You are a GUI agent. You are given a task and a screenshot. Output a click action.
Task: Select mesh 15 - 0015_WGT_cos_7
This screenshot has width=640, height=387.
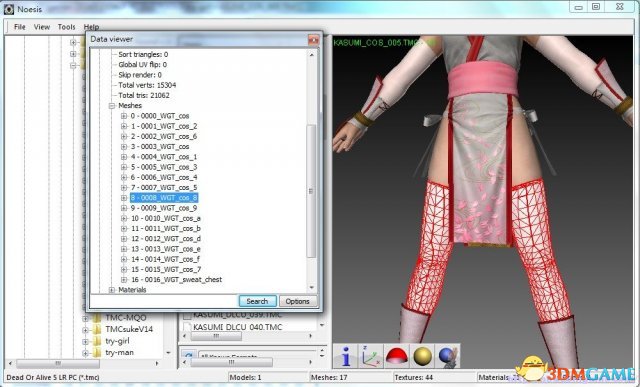pyautogui.click(x=166, y=269)
